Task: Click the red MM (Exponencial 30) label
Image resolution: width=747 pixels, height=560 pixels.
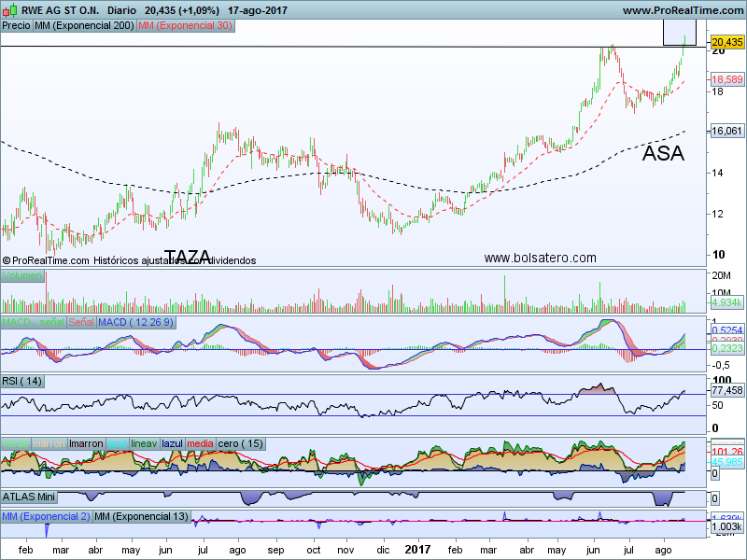Action: [185, 26]
